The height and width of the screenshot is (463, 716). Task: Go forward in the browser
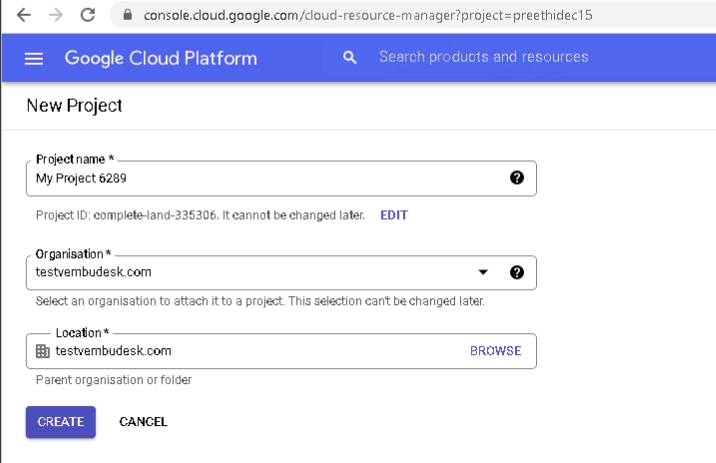pos(56,15)
